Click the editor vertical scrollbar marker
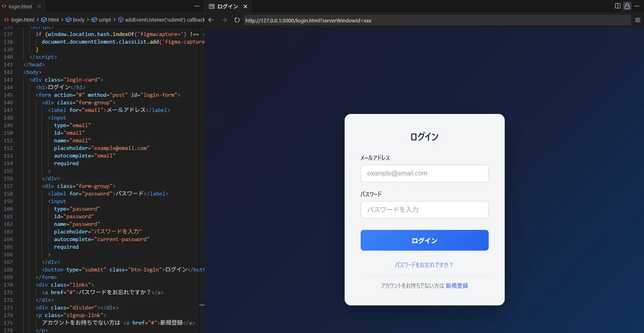 [x=202, y=305]
